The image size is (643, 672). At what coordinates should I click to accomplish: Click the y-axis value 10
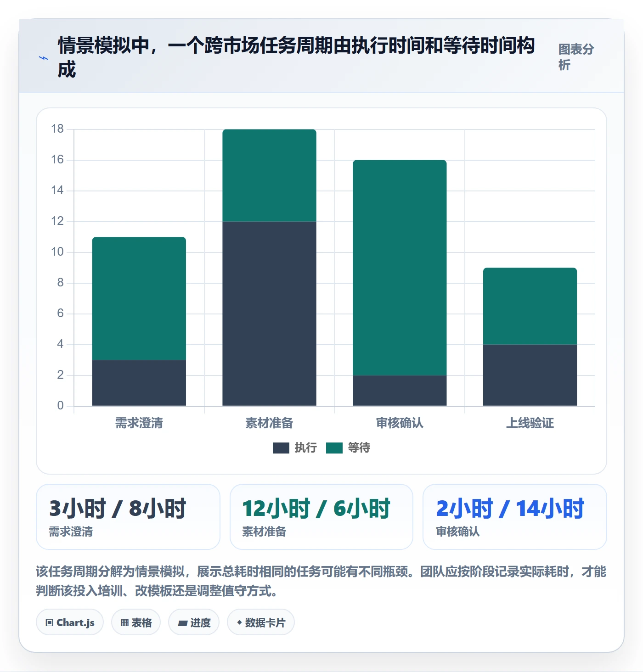tap(57, 252)
